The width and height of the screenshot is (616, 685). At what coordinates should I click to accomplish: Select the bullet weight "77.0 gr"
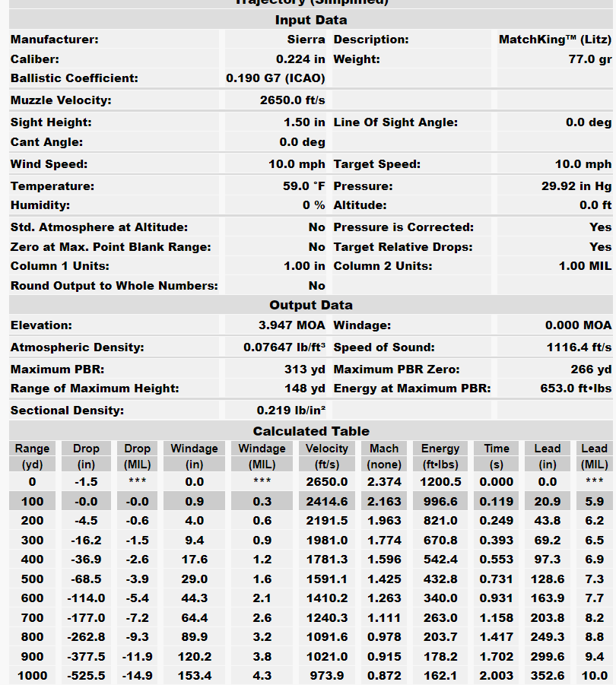point(590,59)
